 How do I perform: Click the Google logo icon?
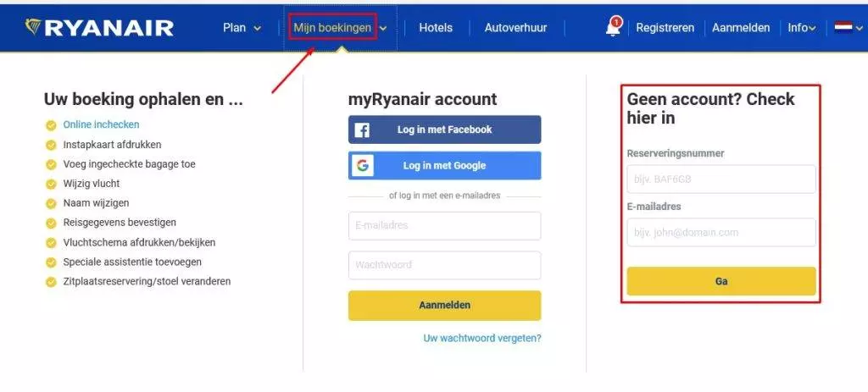pyautogui.click(x=362, y=166)
